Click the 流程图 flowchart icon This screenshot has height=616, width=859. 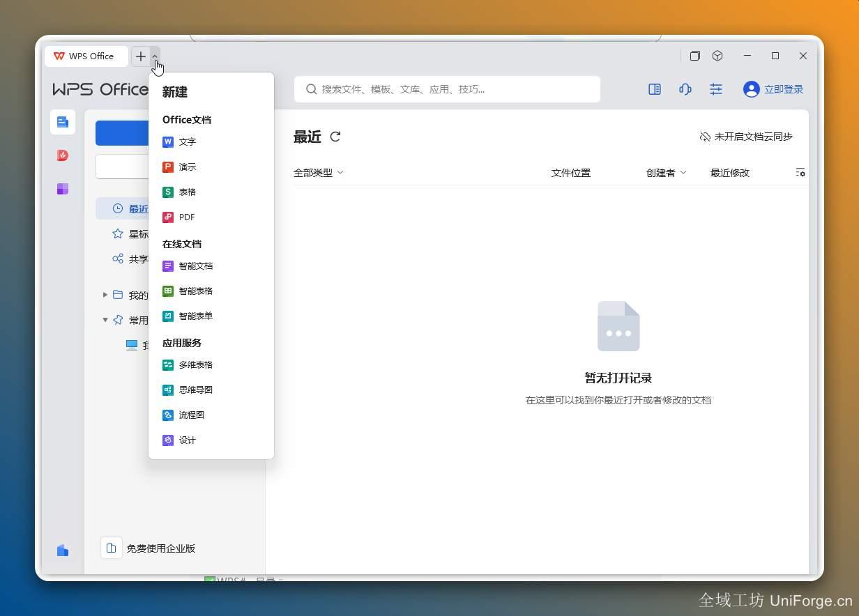click(x=168, y=415)
